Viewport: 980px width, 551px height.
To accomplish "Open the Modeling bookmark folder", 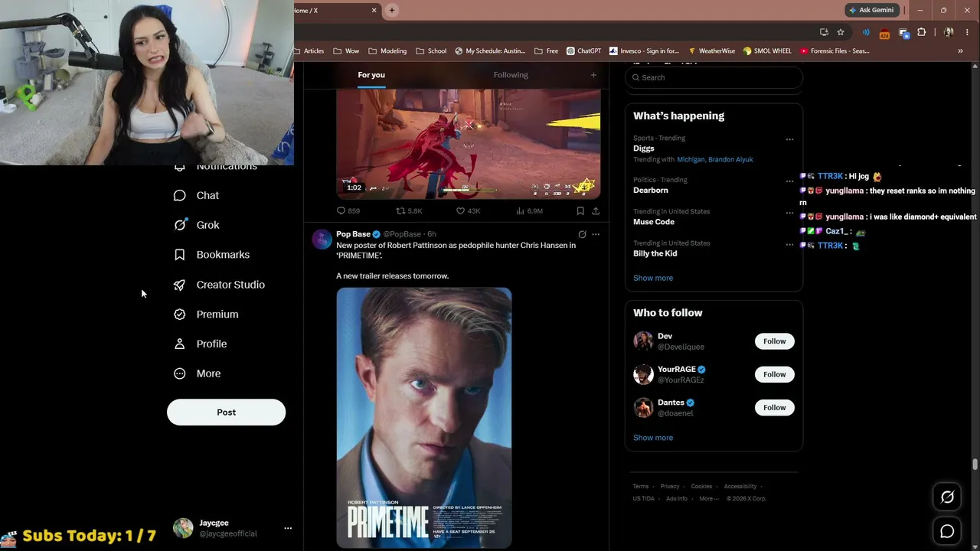I will click(387, 51).
